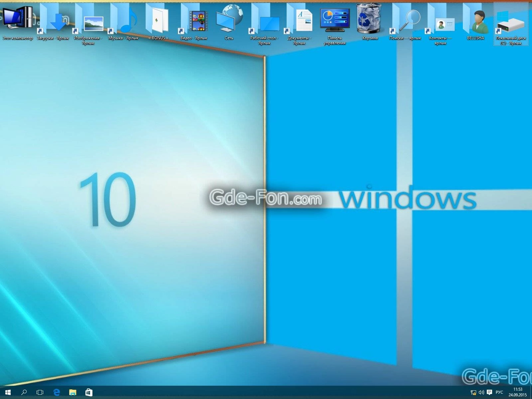Launch Microsoft Edge from the taskbar

pyautogui.click(x=57, y=392)
